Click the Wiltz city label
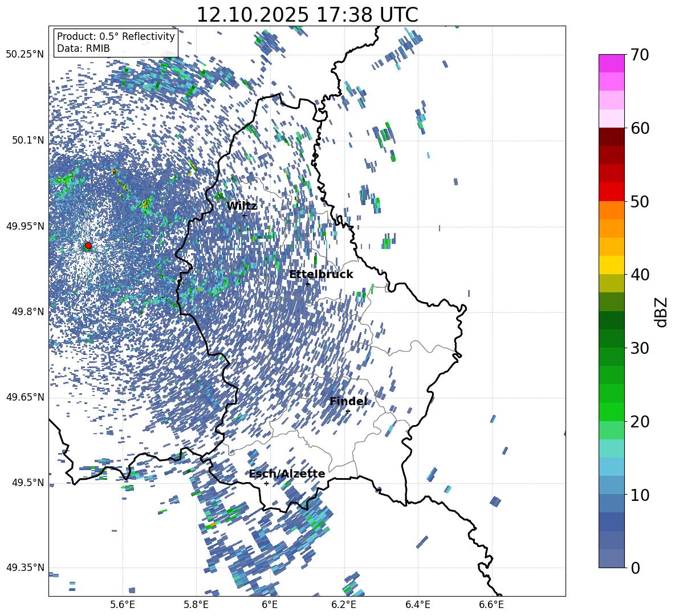Screen dimensions: 675x616 pyautogui.click(x=242, y=206)
